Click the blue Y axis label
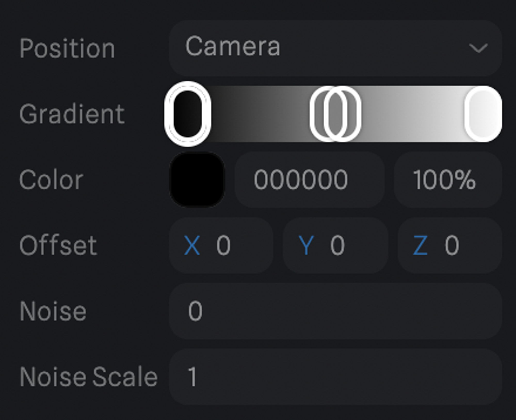516x420 pixels. click(306, 245)
